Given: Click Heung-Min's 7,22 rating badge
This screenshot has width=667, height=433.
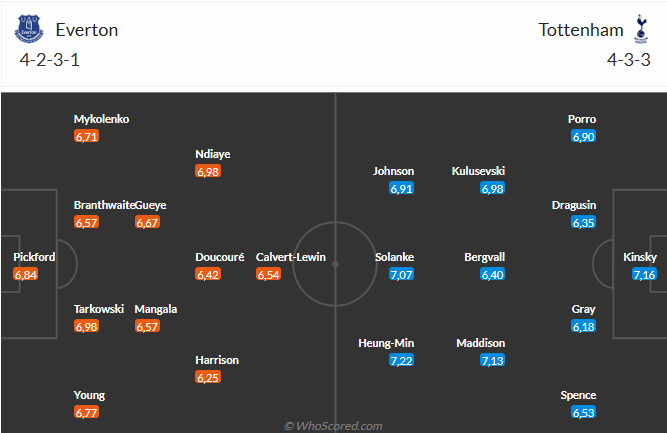Looking at the screenshot, I should point(401,360).
